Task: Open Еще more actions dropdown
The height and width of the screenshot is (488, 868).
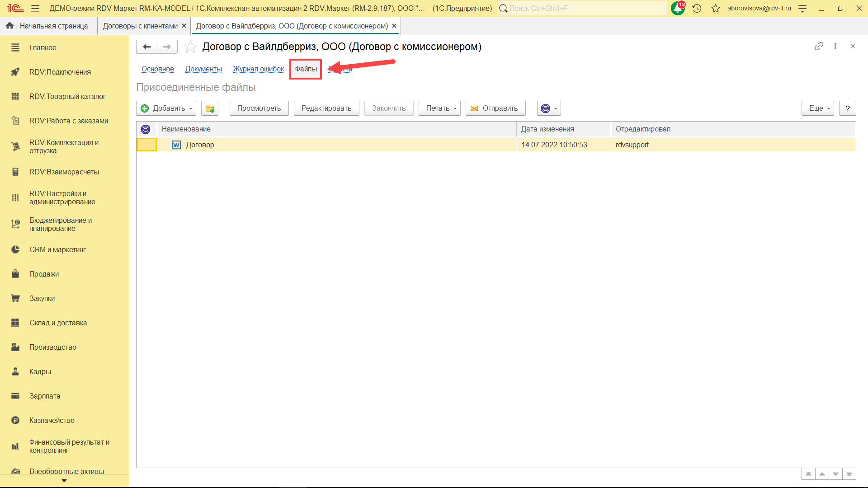Action: pos(817,108)
